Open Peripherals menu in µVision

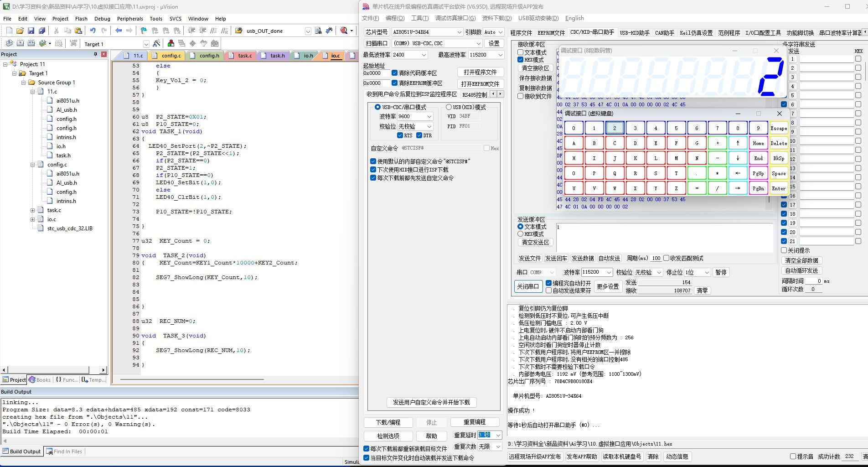(x=130, y=19)
